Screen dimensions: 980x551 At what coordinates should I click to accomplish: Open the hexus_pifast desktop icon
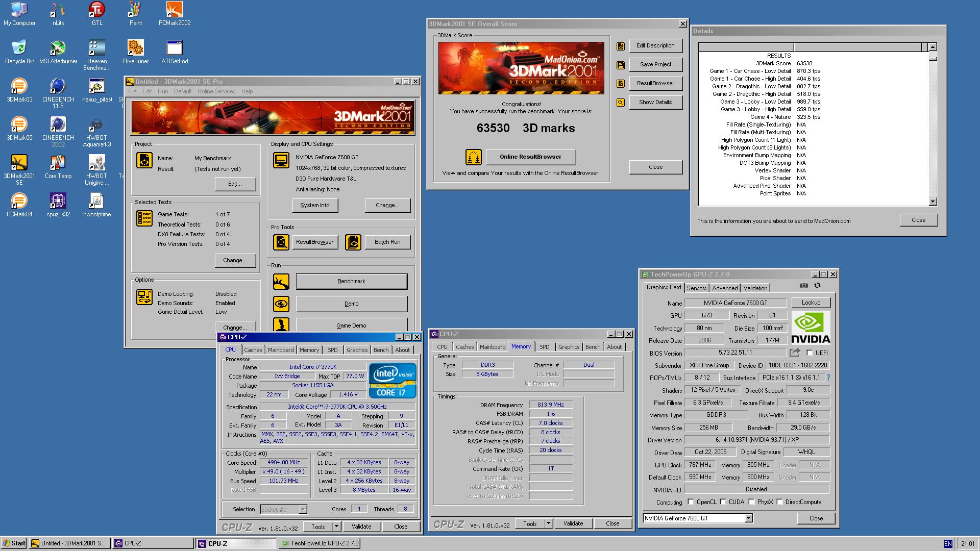97,90
